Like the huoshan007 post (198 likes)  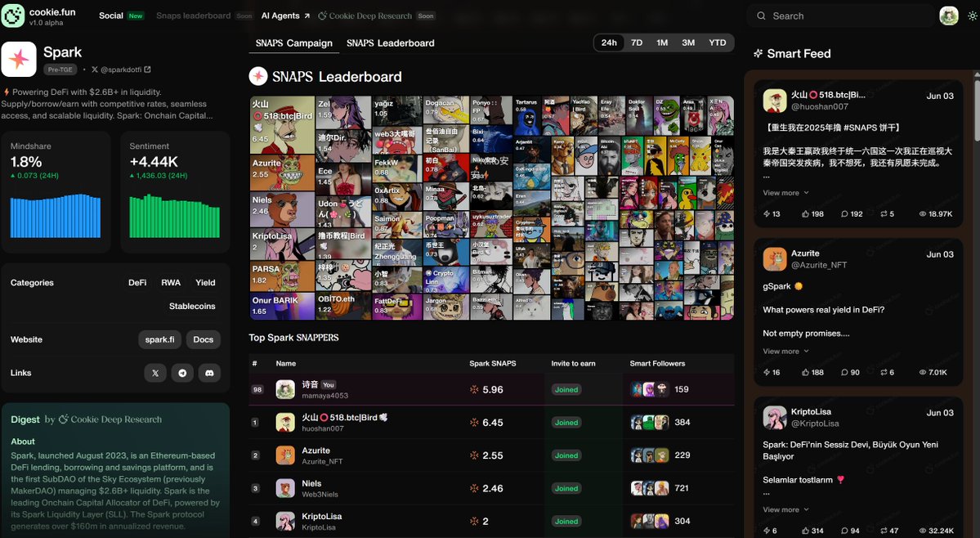pos(806,213)
